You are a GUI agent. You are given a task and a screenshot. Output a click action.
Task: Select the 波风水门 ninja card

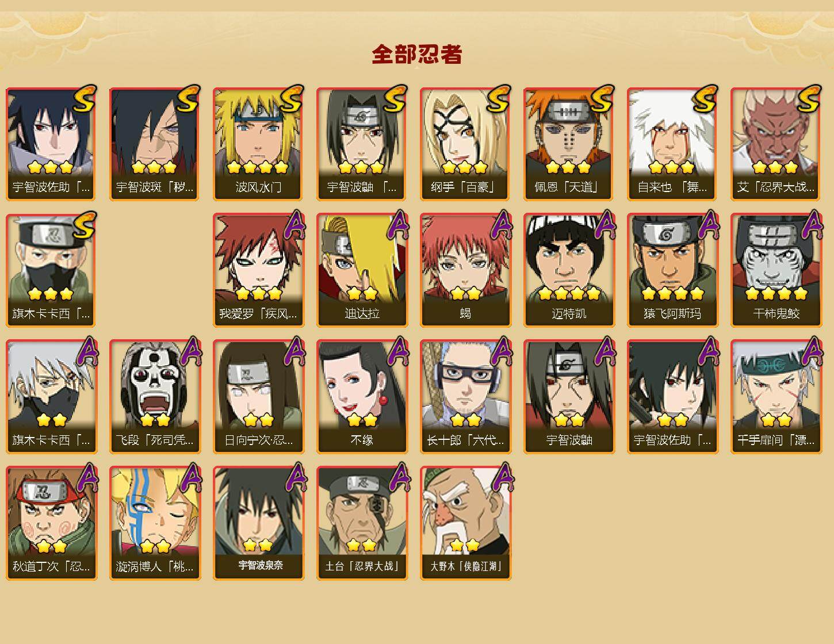coord(258,144)
